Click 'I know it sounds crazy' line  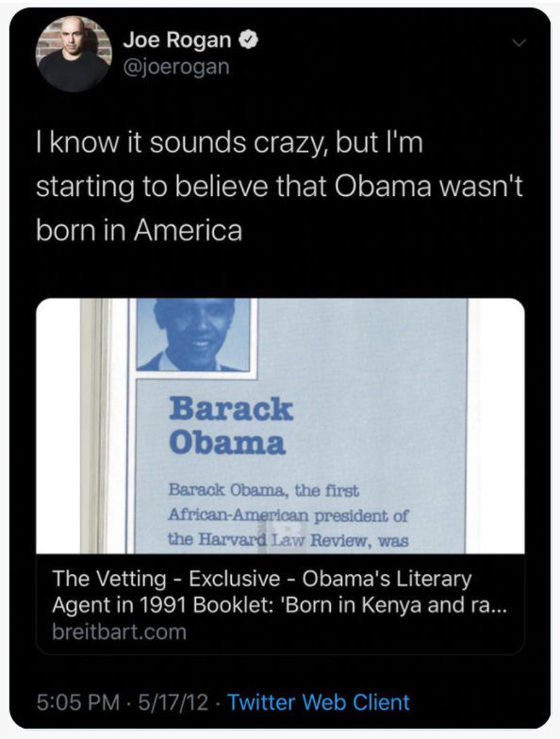point(229,142)
